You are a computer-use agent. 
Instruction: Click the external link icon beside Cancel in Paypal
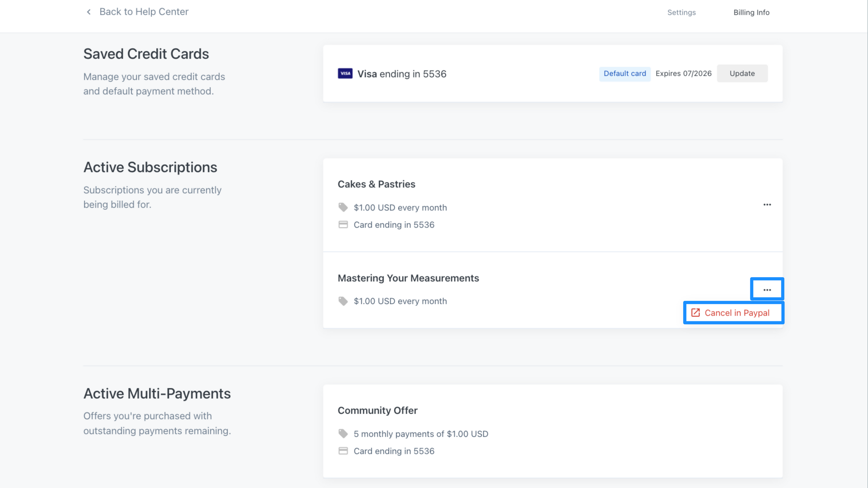(x=695, y=313)
